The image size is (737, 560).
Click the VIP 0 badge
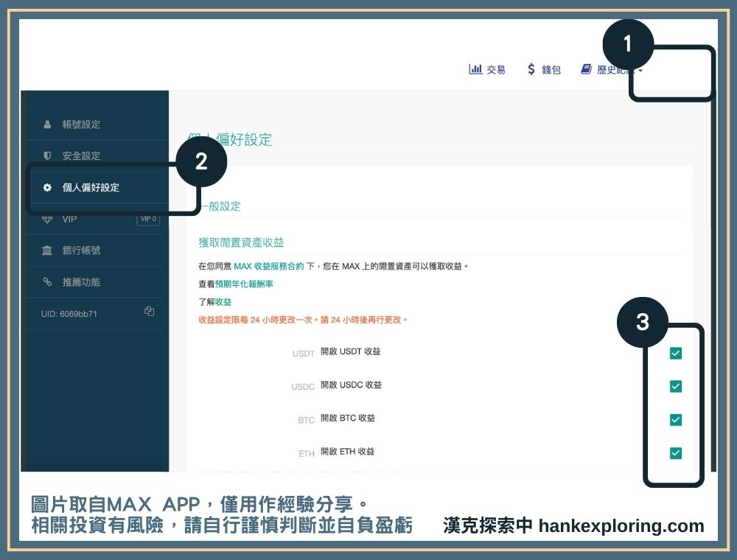point(148,219)
